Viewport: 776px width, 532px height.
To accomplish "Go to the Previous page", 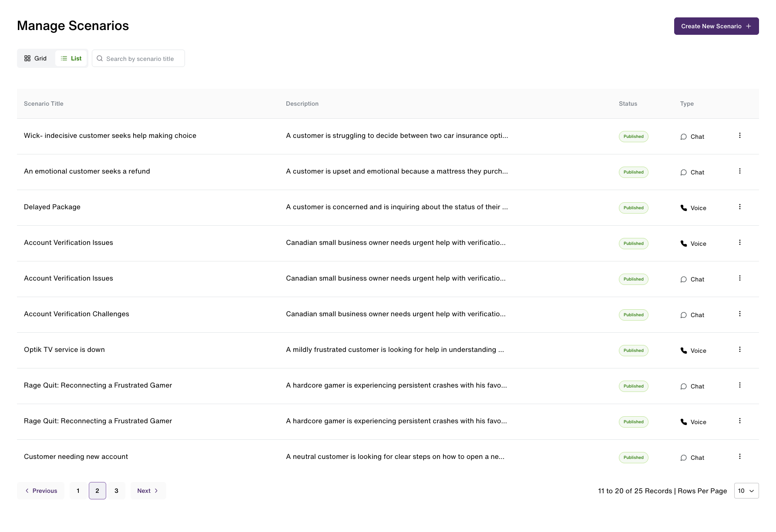I will (41, 491).
